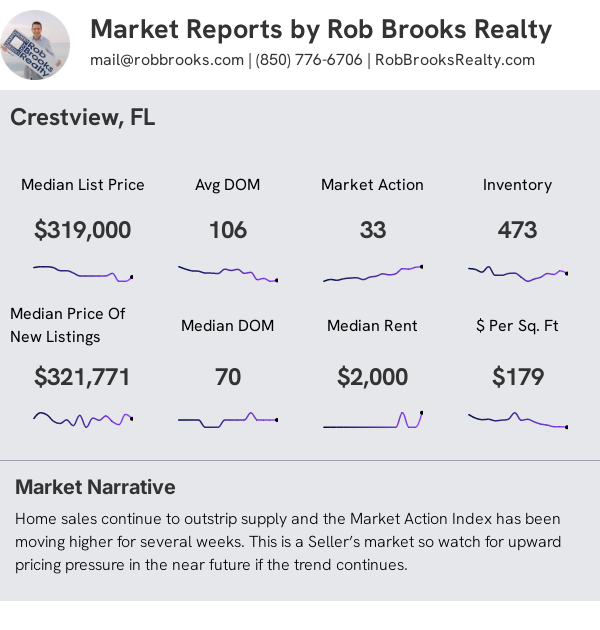Click the Rob Brooks Realty profile photo
Viewport: 600px width, 630px height.
(x=35, y=45)
